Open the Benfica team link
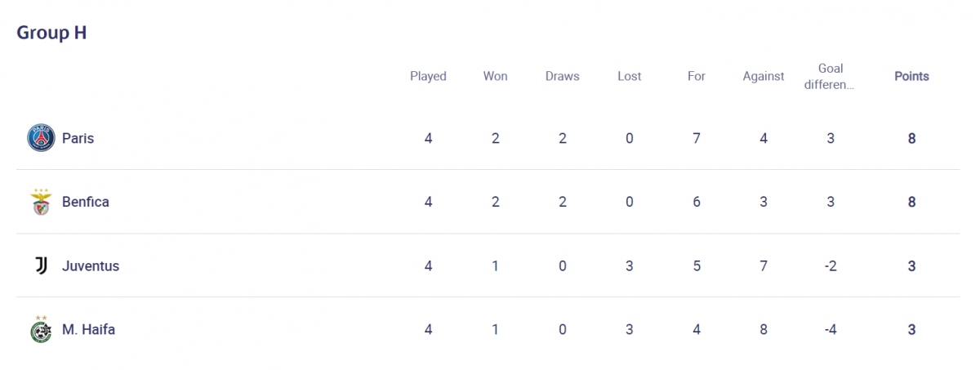The width and height of the screenshot is (980, 370). 86,202
